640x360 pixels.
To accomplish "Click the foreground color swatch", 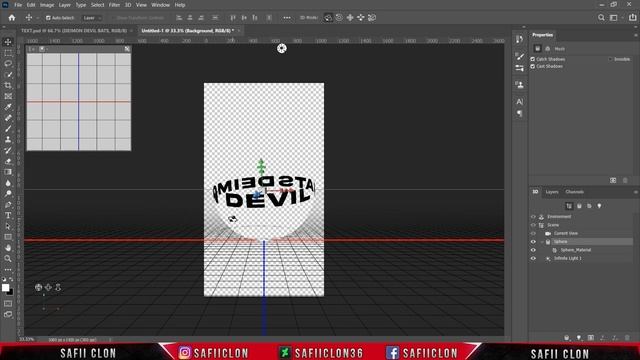I will click(x=5, y=288).
